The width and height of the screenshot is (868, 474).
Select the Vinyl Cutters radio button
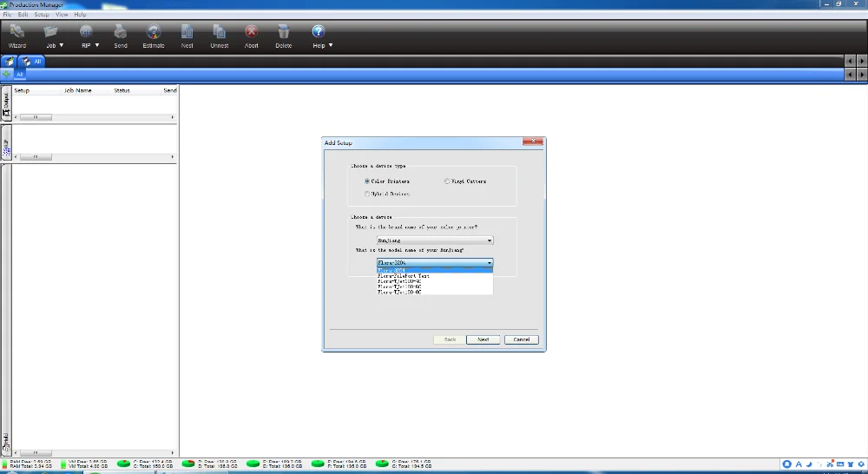447,181
